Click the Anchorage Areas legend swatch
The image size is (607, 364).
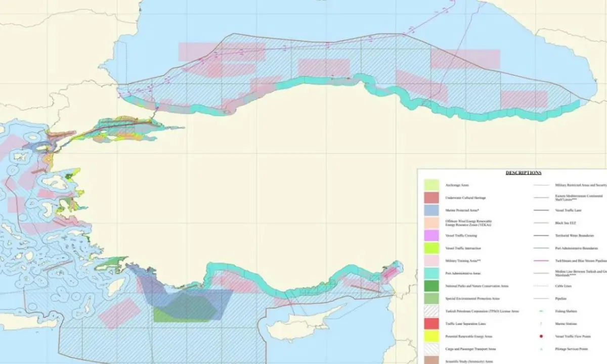click(431, 185)
